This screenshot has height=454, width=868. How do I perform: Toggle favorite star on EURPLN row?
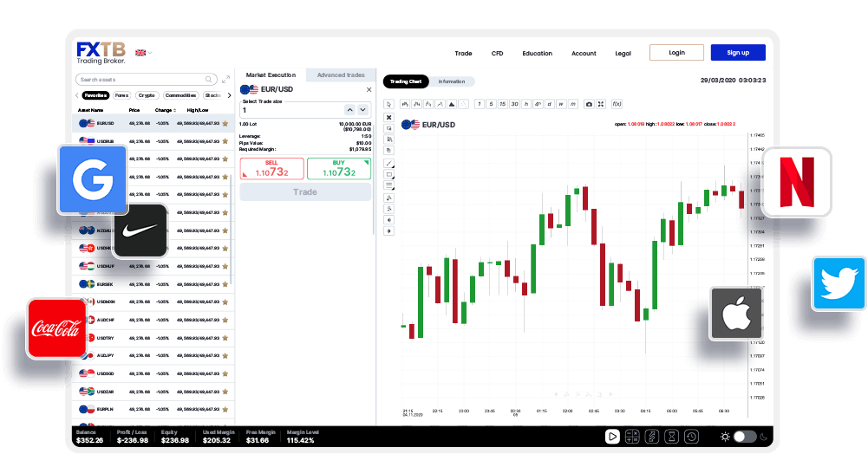(x=225, y=409)
